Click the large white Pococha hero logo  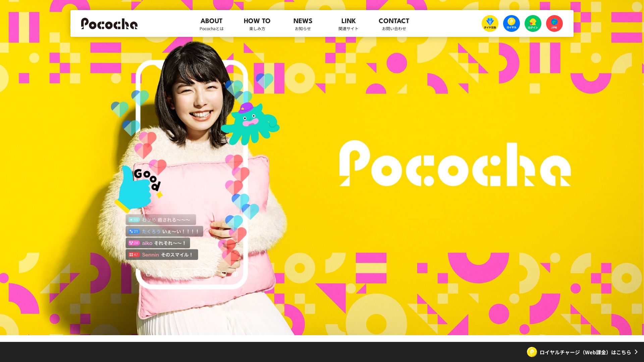pyautogui.click(x=455, y=164)
